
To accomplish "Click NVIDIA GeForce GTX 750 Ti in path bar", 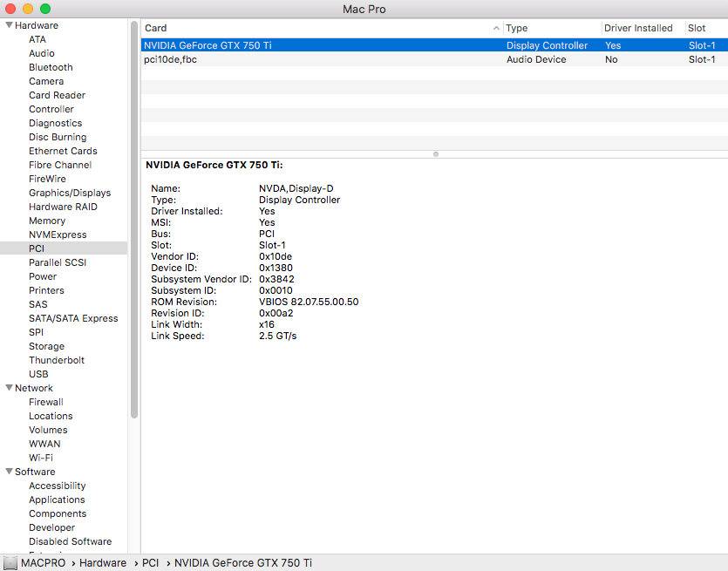I will (x=243, y=562).
